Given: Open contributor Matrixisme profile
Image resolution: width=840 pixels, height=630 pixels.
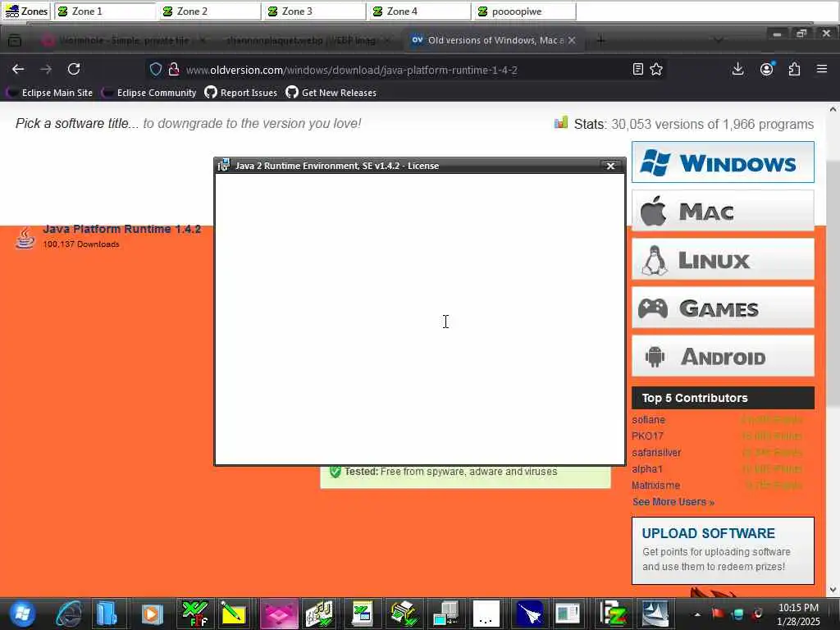Looking at the screenshot, I should tap(655, 486).
